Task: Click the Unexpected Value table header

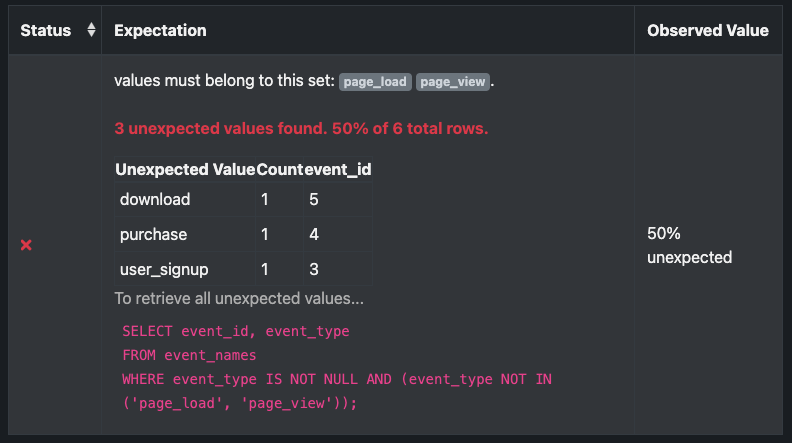Action: click(x=185, y=169)
